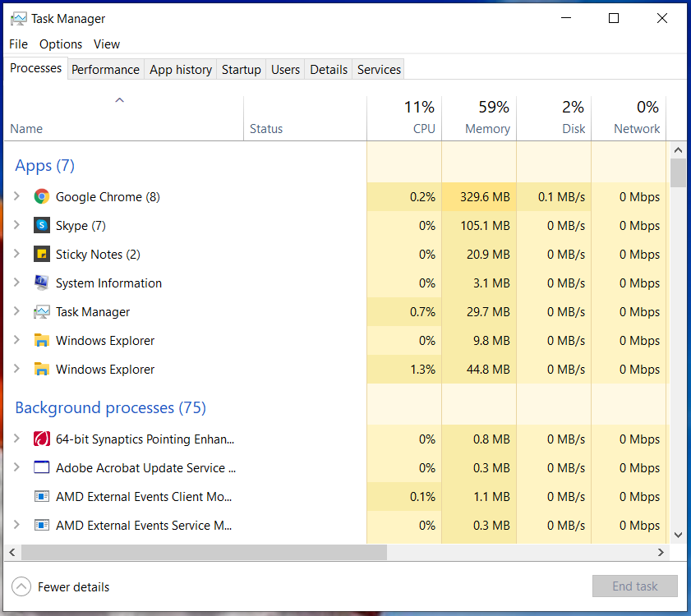The height and width of the screenshot is (616, 691).
Task: Click the icon of Windows Explorer using 44.8 MB
Action: [41, 369]
